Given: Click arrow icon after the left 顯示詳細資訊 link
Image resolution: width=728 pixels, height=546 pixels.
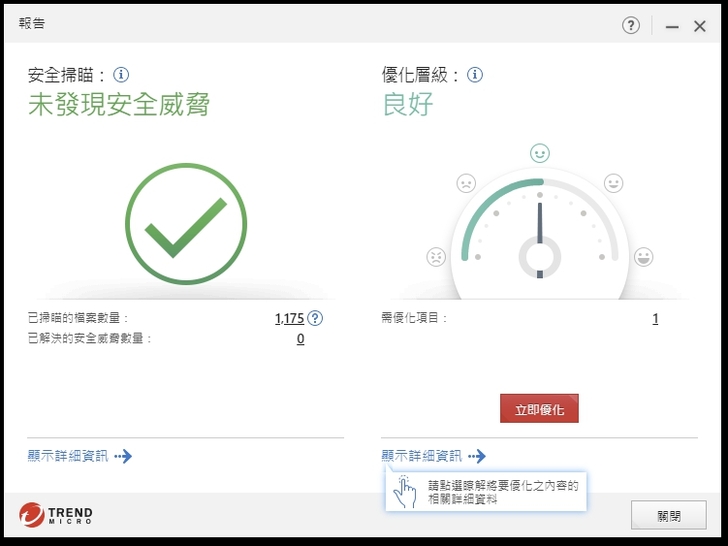Looking at the screenshot, I should click(123, 456).
